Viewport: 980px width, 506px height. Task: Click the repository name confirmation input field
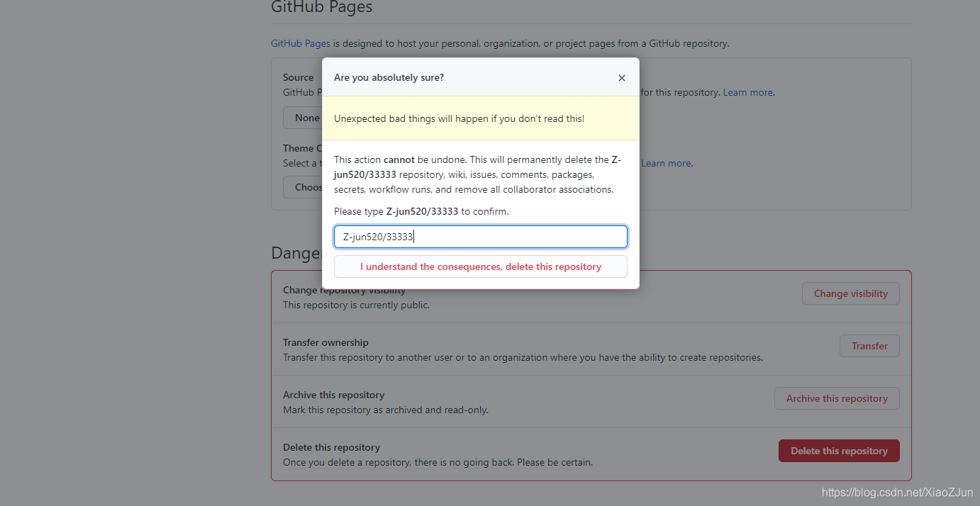[x=481, y=237]
